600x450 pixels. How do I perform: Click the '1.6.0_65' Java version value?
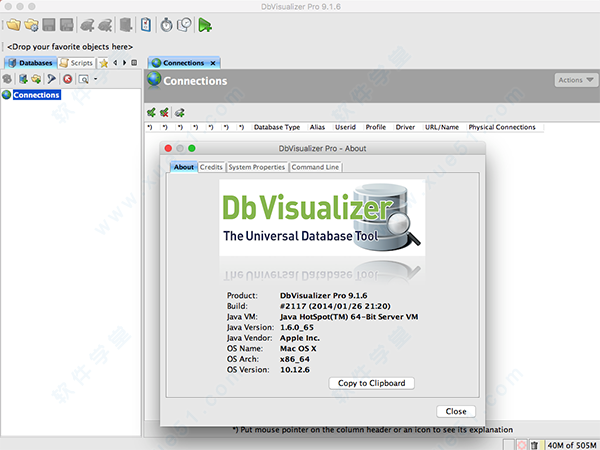pos(297,327)
